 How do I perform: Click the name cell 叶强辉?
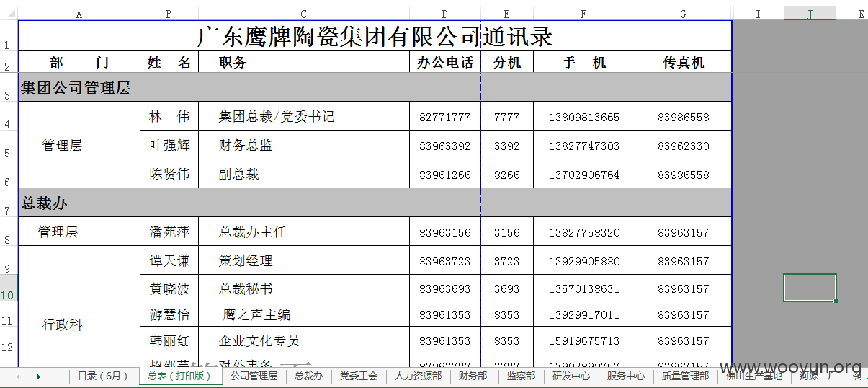(x=169, y=145)
